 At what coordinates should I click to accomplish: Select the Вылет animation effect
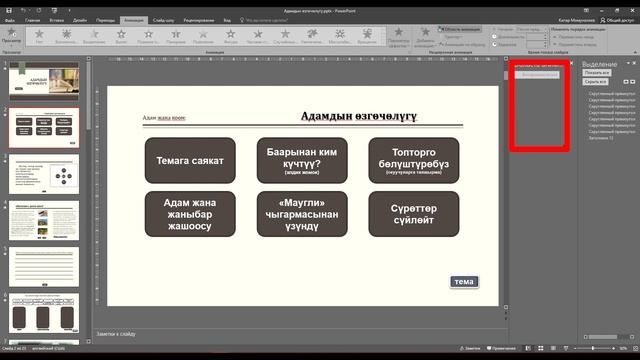(x=121, y=36)
